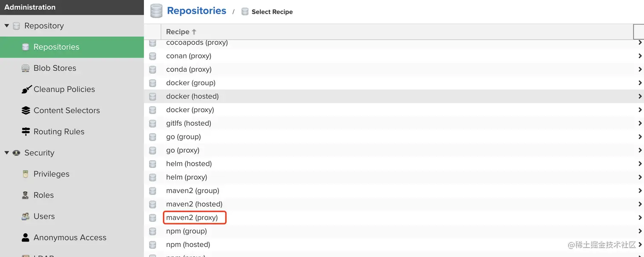Click the database icon beside npm (group)
This screenshot has height=257, width=644.
(152, 231)
